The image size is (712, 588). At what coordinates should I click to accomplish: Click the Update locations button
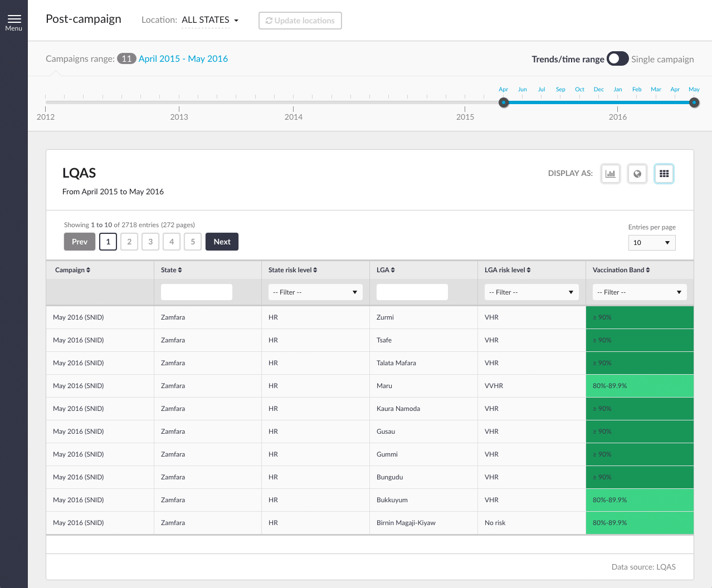300,21
